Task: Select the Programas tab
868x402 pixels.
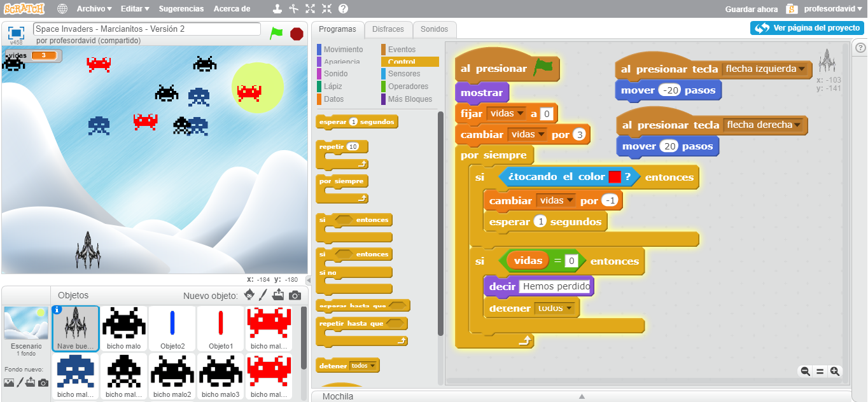Action: click(x=337, y=29)
